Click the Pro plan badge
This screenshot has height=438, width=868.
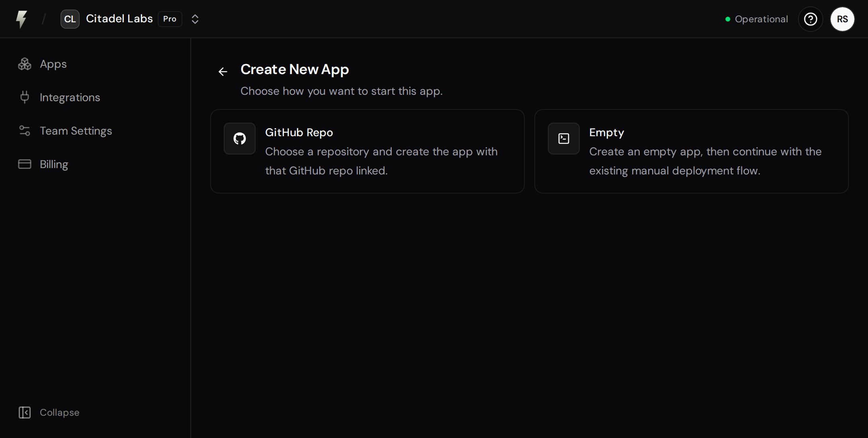pyautogui.click(x=170, y=19)
